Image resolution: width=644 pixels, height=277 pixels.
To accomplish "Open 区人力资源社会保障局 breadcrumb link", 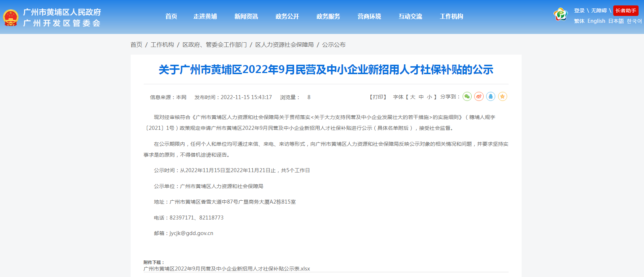I will 285,45.
